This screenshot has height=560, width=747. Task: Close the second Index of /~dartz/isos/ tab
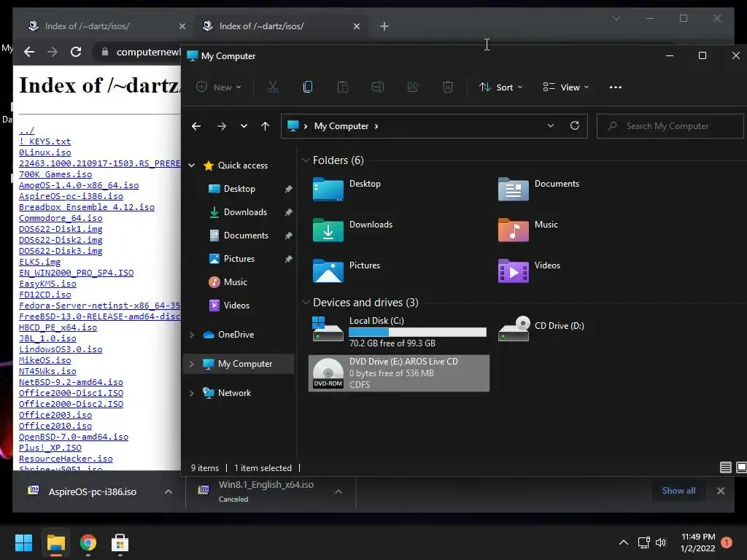coord(356,26)
